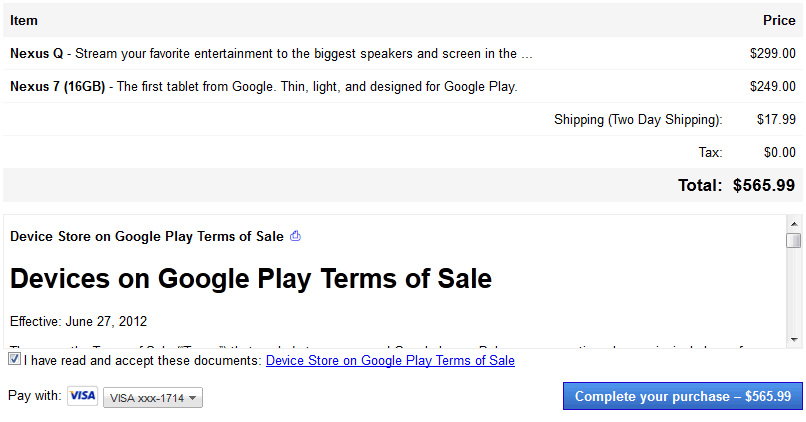The image size is (806, 422).
Task: Click the Two Day Shipping label
Action: 637,120
